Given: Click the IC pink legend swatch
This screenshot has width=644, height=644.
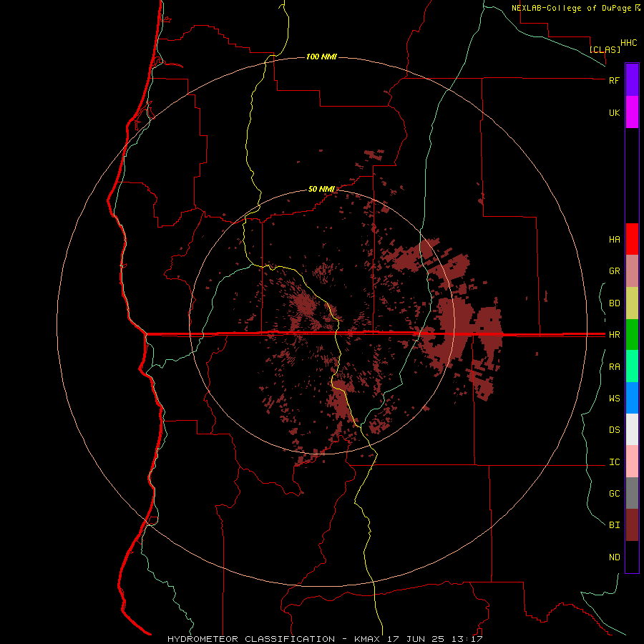Looking at the screenshot, I should pos(632,462).
